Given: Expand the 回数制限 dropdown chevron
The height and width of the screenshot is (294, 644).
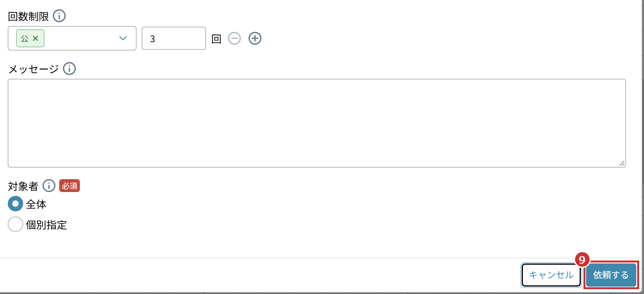Looking at the screenshot, I should coord(123,38).
